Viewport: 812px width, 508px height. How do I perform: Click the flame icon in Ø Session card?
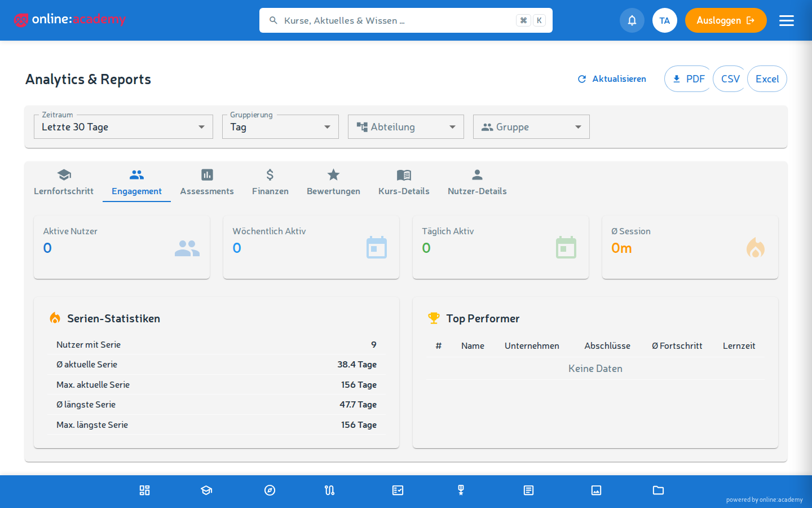click(756, 247)
